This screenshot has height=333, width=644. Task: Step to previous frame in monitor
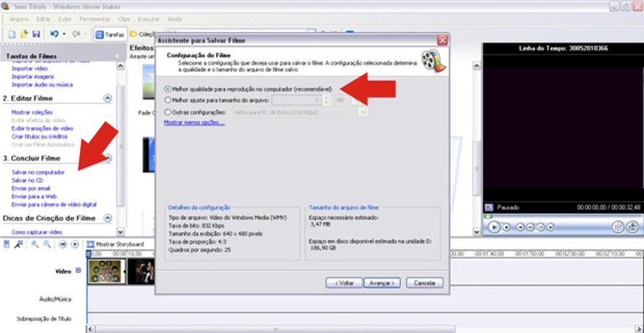[530, 226]
